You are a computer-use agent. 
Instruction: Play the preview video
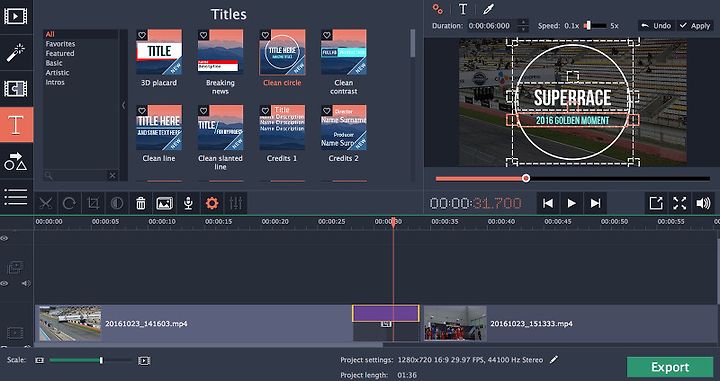(x=572, y=203)
